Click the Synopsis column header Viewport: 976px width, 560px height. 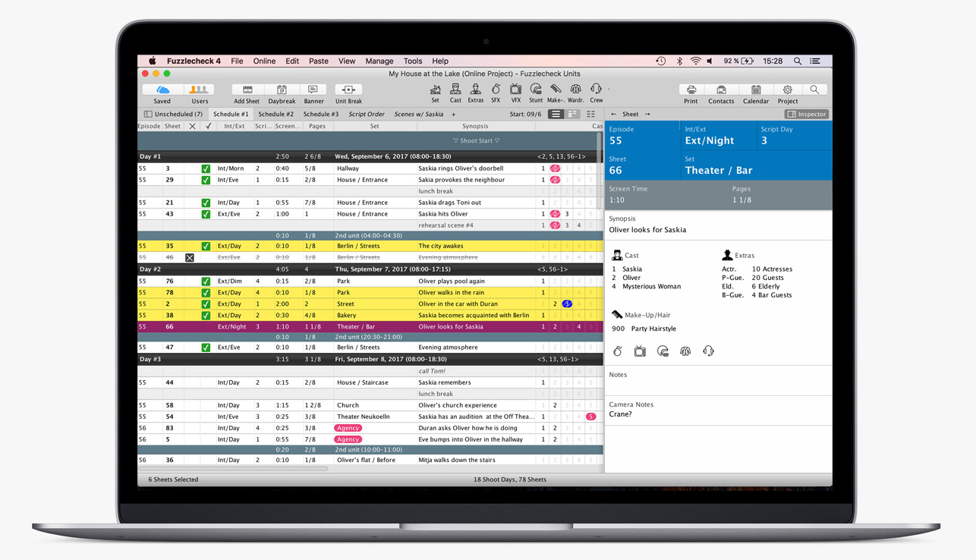(x=475, y=126)
